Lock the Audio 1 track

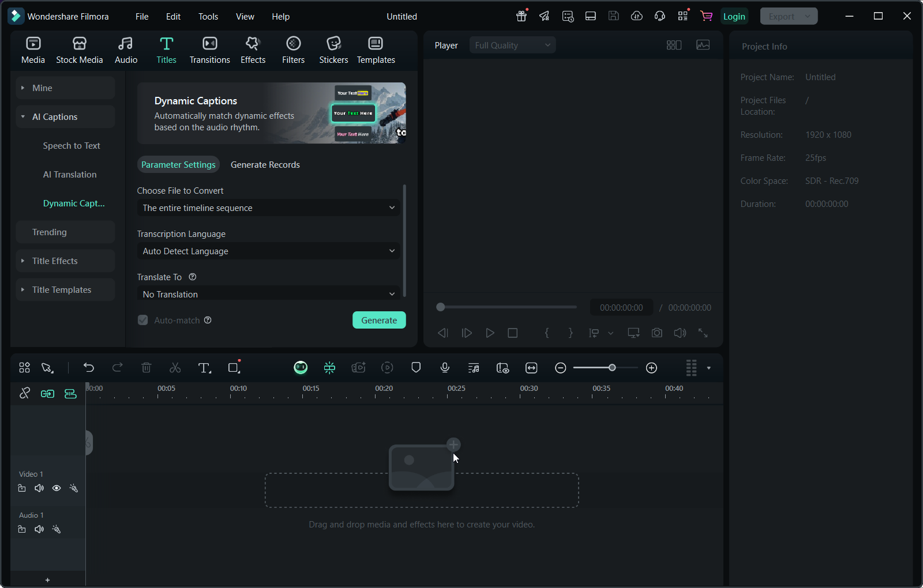coord(22,529)
